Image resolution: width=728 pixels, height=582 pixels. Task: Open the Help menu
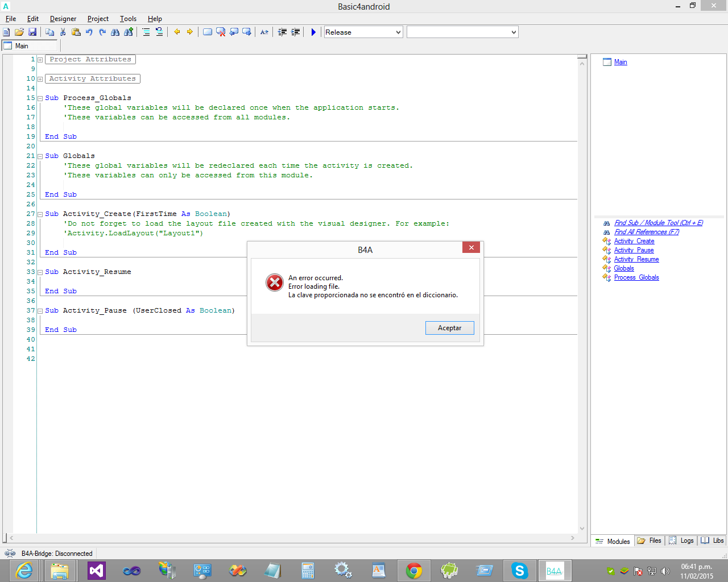pos(155,19)
